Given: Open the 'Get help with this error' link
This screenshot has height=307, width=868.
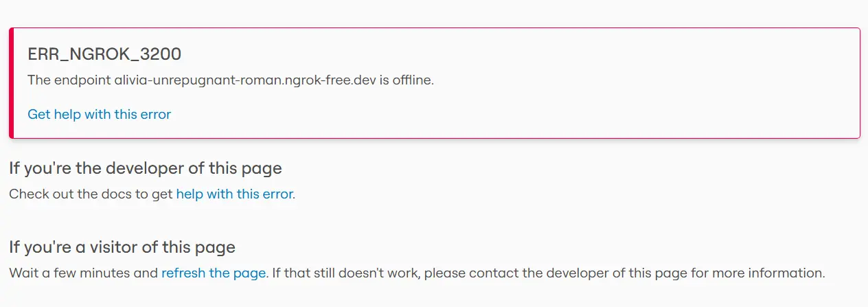Looking at the screenshot, I should coord(99,114).
